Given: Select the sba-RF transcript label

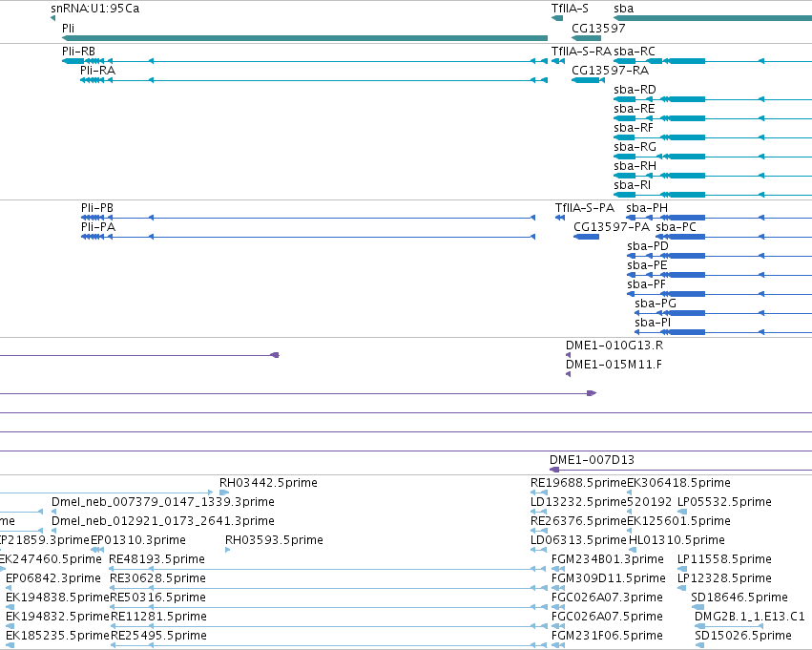Looking at the screenshot, I should (634, 128).
